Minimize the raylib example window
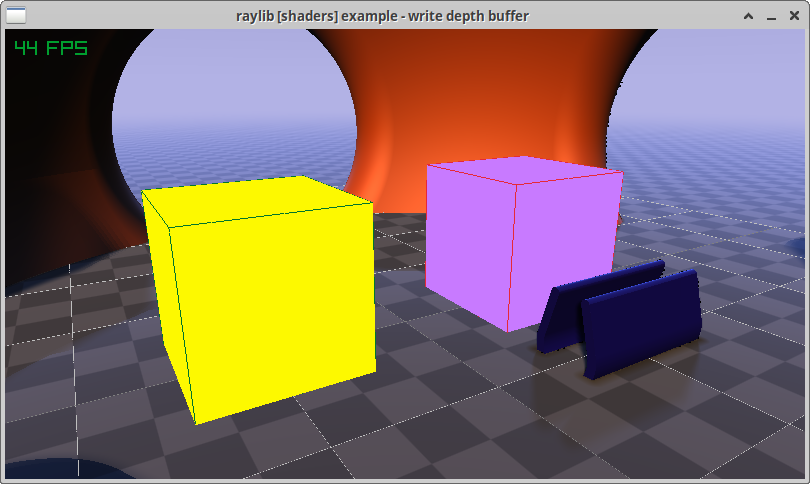The height and width of the screenshot is (484, 810). coord(771,17)
